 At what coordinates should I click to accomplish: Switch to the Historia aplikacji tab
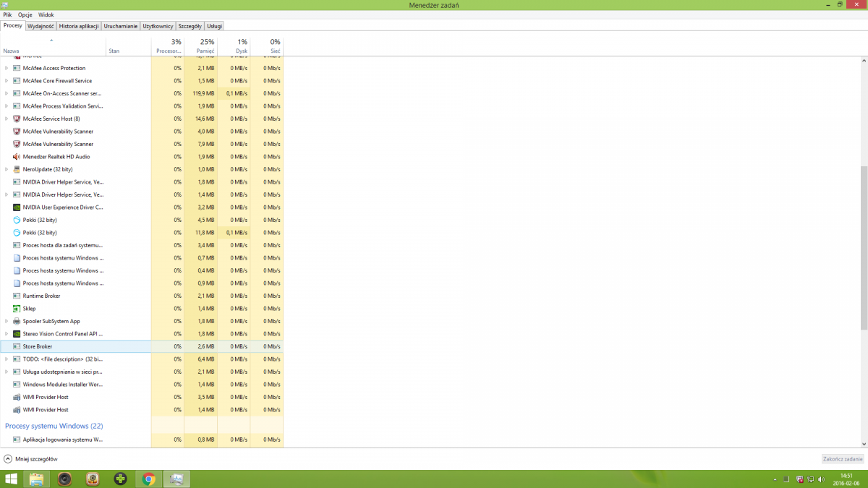click(x=79, y=26)
